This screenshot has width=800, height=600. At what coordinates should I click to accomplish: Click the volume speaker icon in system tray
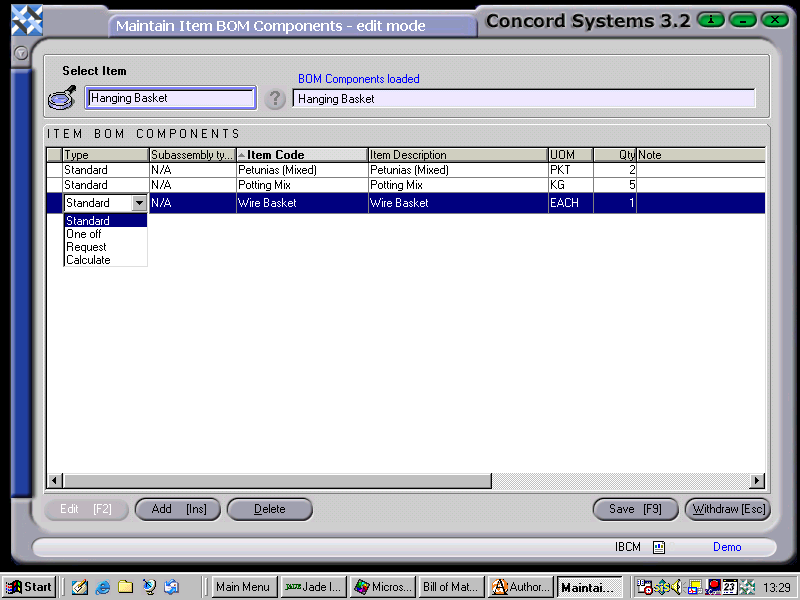(x=678, y=586)
